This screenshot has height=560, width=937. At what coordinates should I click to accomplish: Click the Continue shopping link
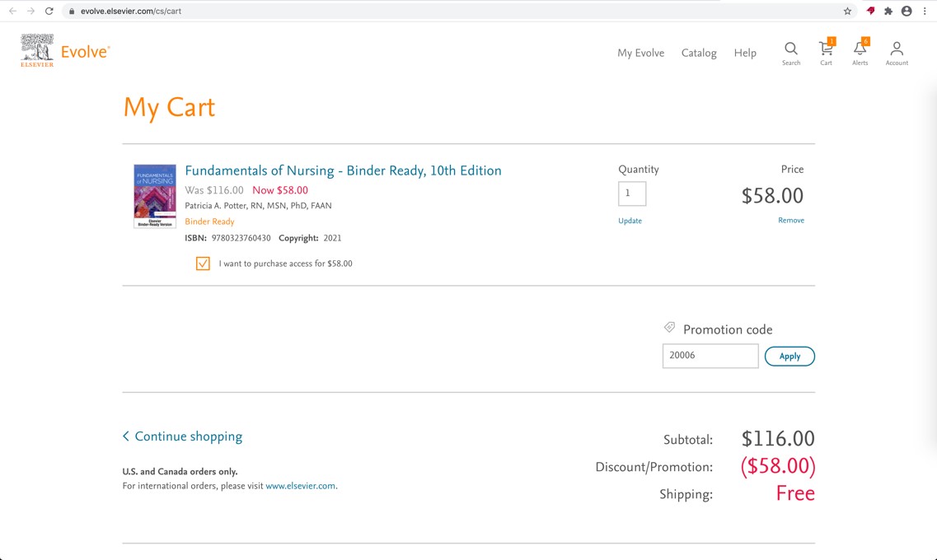(x=182, y=436)
